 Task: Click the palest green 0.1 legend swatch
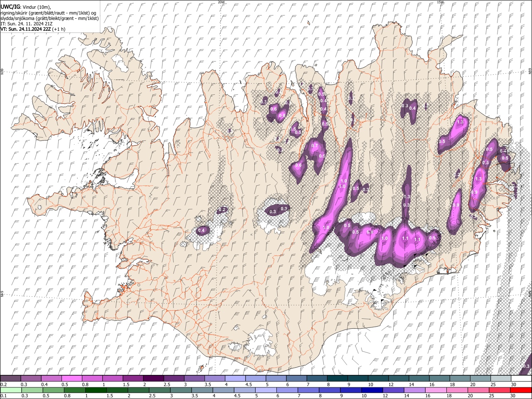(x=11, y=390)
